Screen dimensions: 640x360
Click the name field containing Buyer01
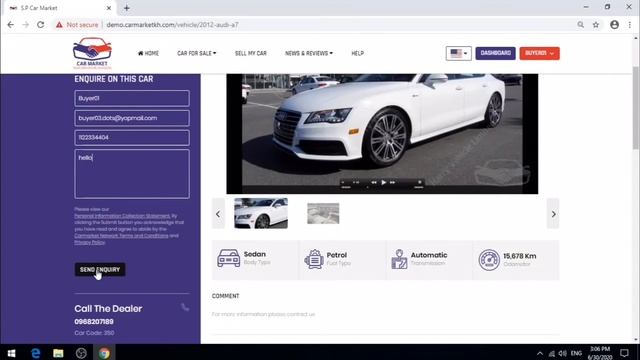coord(132,98)
